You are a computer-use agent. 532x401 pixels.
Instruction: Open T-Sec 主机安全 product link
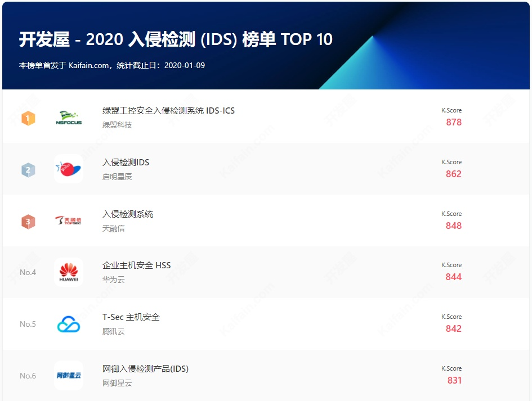131,317
